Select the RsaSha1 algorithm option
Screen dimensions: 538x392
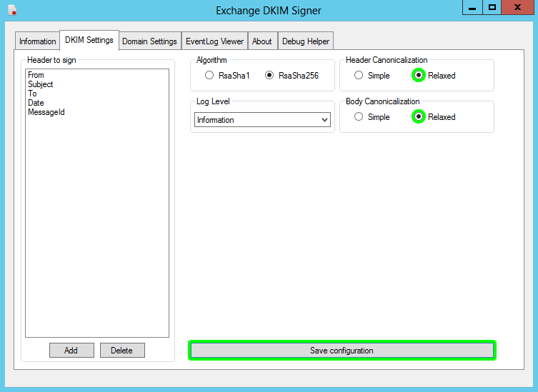[x=209, y=76]
